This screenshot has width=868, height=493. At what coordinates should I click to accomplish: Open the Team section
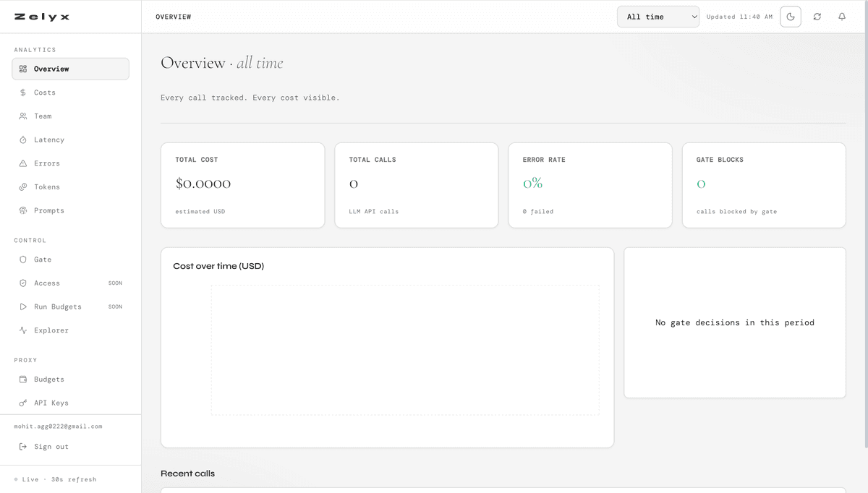[70, 116]
